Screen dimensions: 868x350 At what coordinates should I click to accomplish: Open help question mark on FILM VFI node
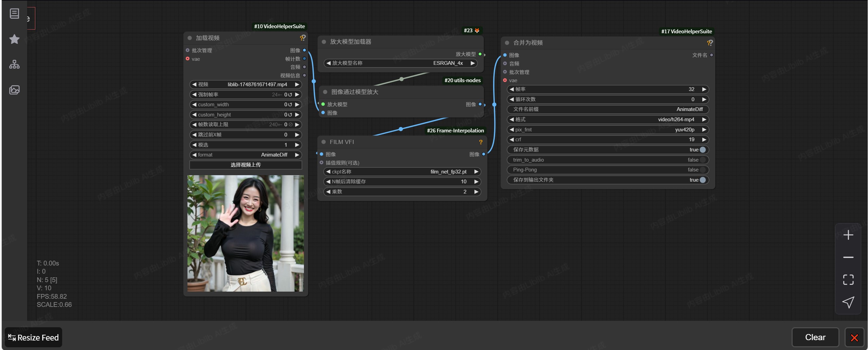(481, 142)
